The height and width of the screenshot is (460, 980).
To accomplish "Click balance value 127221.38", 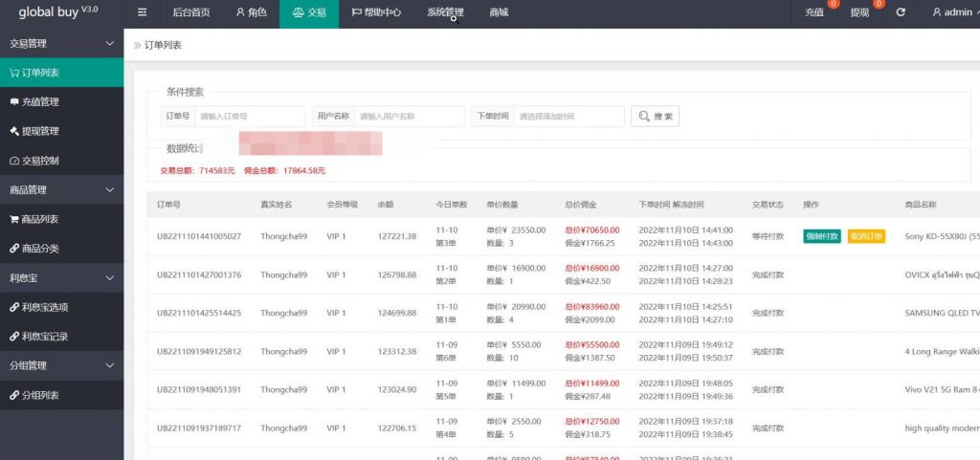I will pyautogui.click(x=397, y=236).
